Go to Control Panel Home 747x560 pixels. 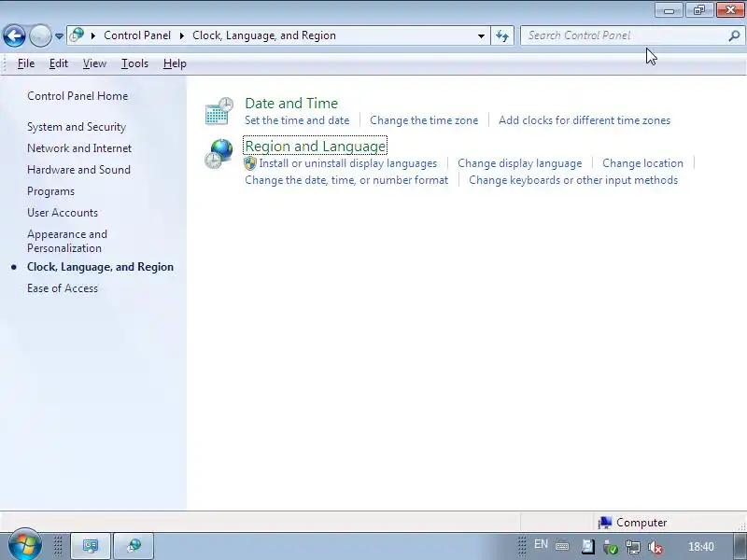coord(78,96)
